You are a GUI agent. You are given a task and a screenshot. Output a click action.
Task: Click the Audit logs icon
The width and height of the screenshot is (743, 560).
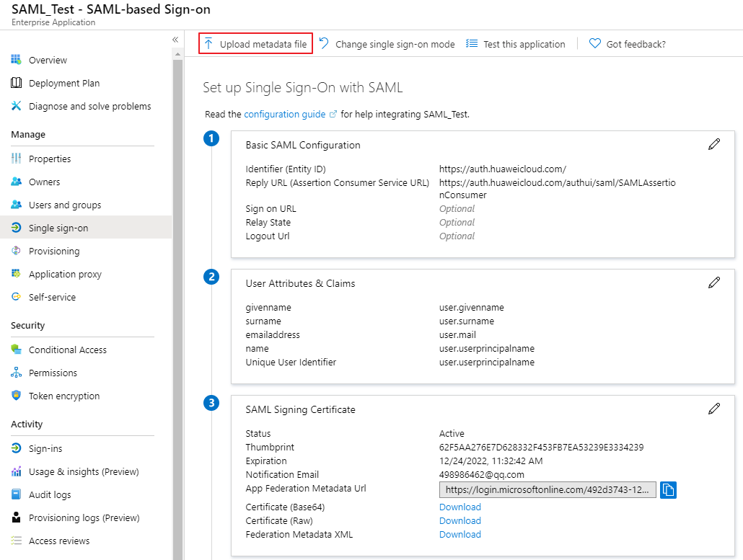[16, 494]
